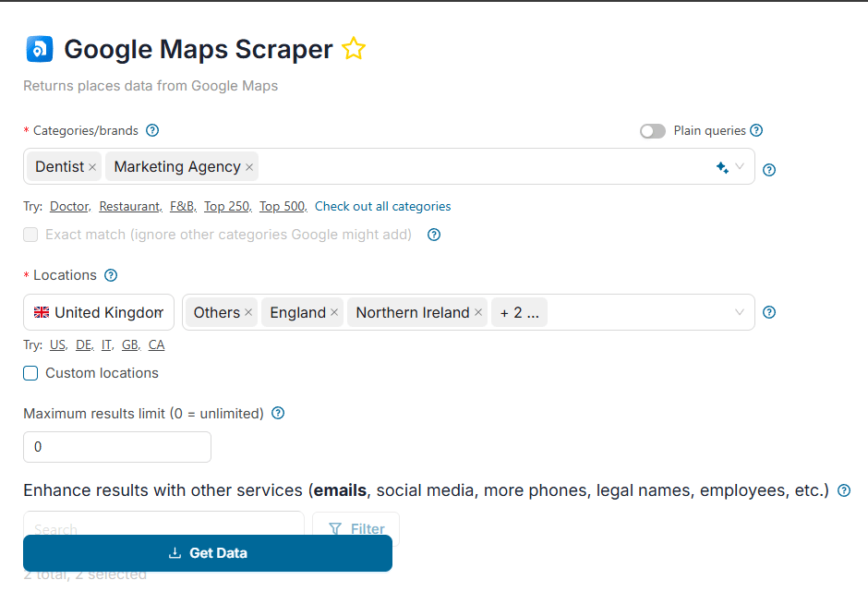Viewport: 868px width, 592px height.
Task: Remove the Marketing Agency category tag
Action: pos(249,167)
